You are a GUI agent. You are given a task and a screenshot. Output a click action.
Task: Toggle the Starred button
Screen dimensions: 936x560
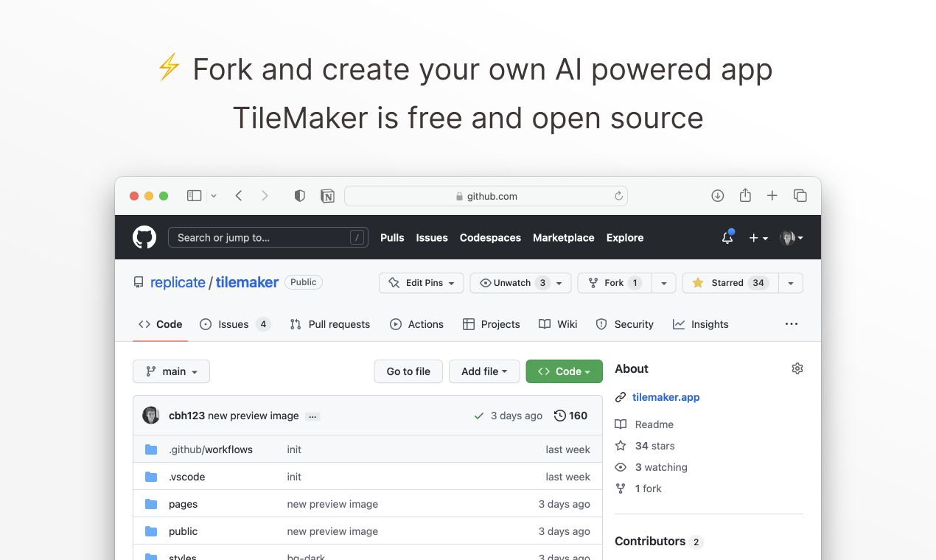tap(730, 283)
